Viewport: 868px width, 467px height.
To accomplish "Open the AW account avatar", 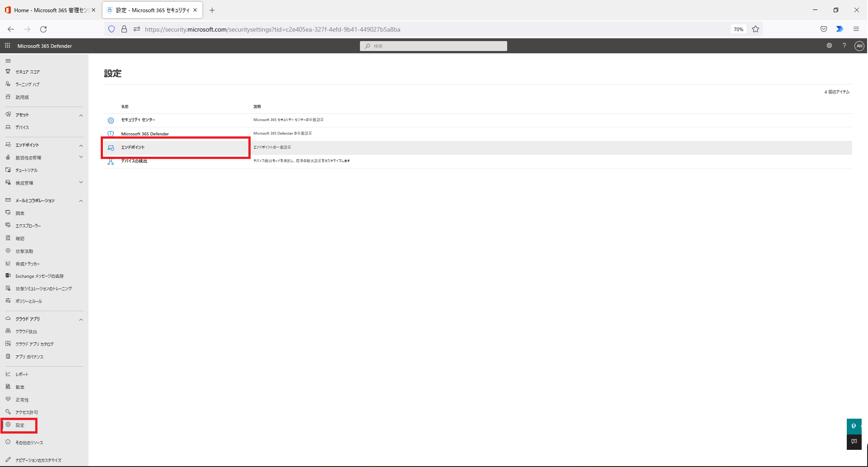I will 859,46.
